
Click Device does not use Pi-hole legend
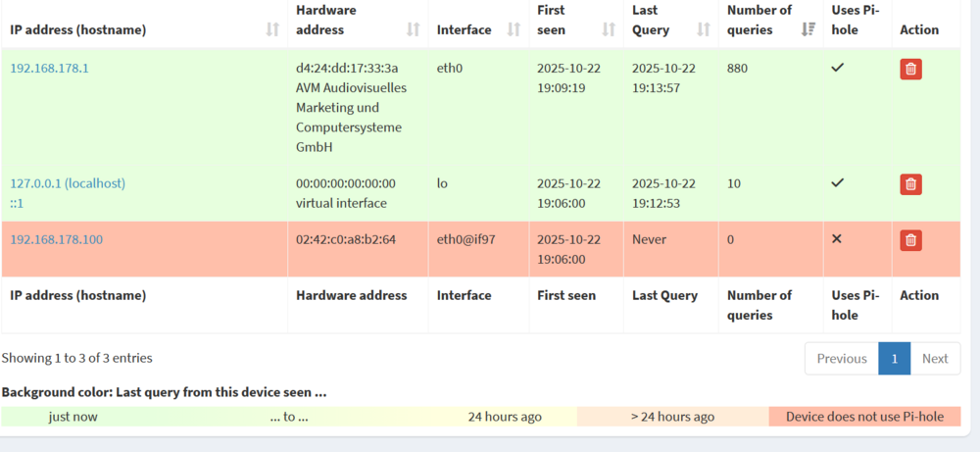tap(864, 417)
